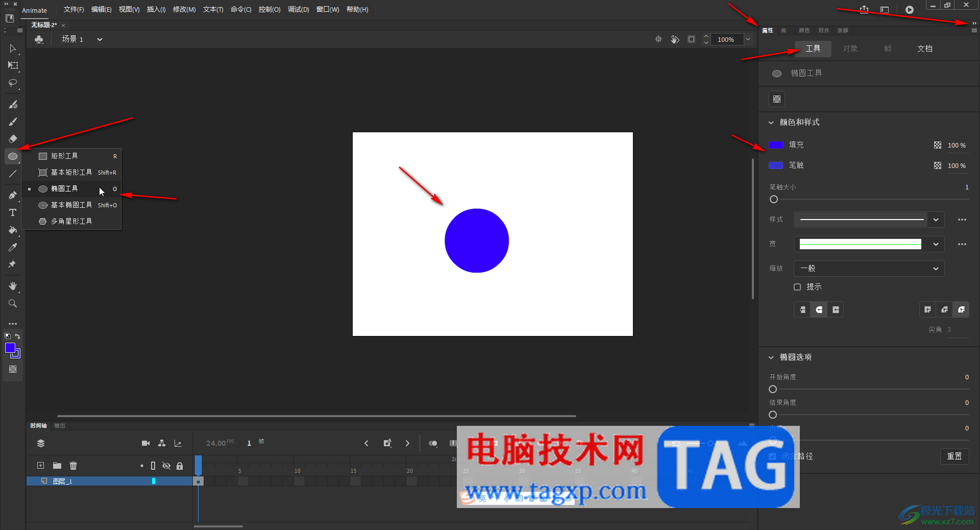This screenshot has height=530, width=980.
Task: Select the Eraser tool
Action: click(x=13, y=139)
